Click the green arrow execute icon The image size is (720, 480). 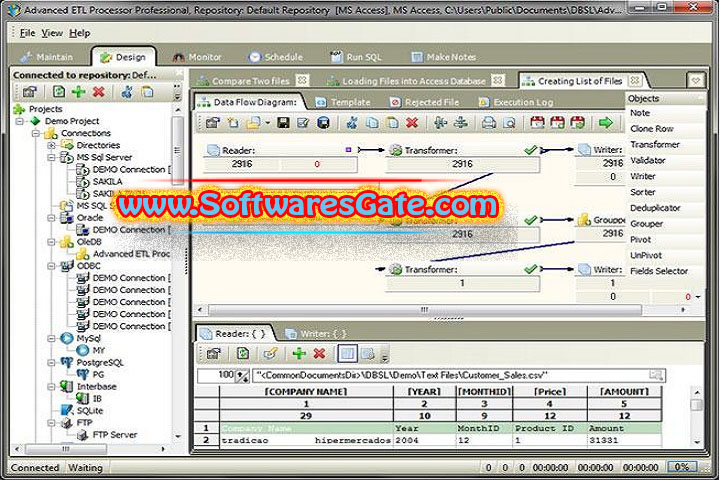[x=606, y=123]
